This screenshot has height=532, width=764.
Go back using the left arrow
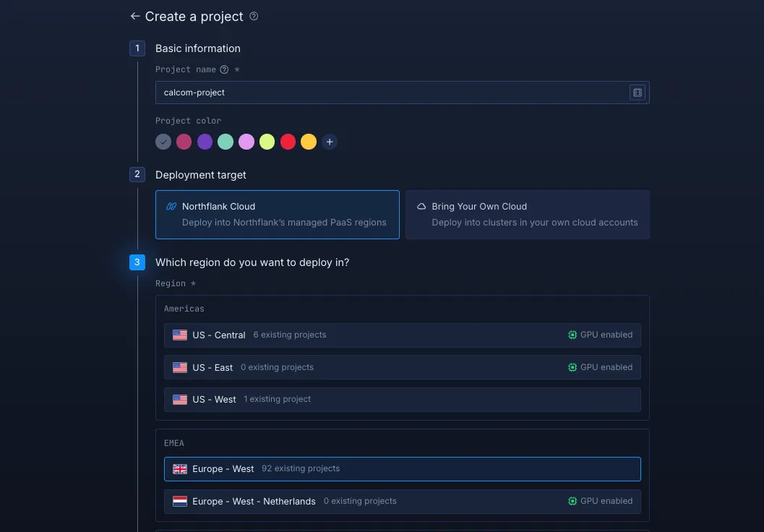tap(135, 17)
